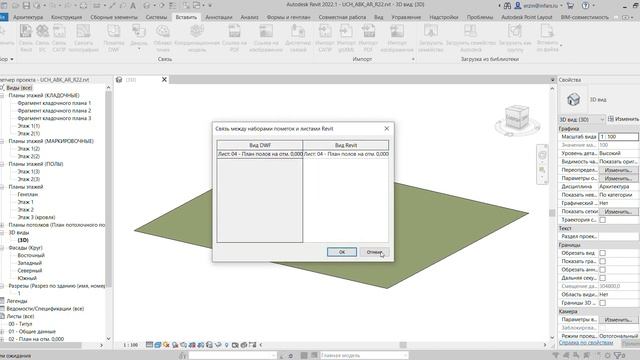Collapse Планы этажей (МАРКИРОВОЧНЫЕ) tree node
Screen dimensions: 640x360
2,141
